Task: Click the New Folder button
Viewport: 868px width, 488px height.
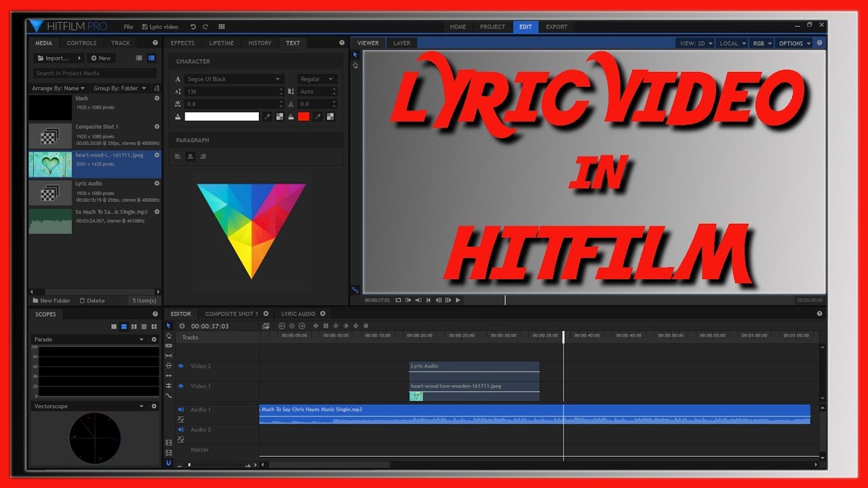Action: (52, 300)
